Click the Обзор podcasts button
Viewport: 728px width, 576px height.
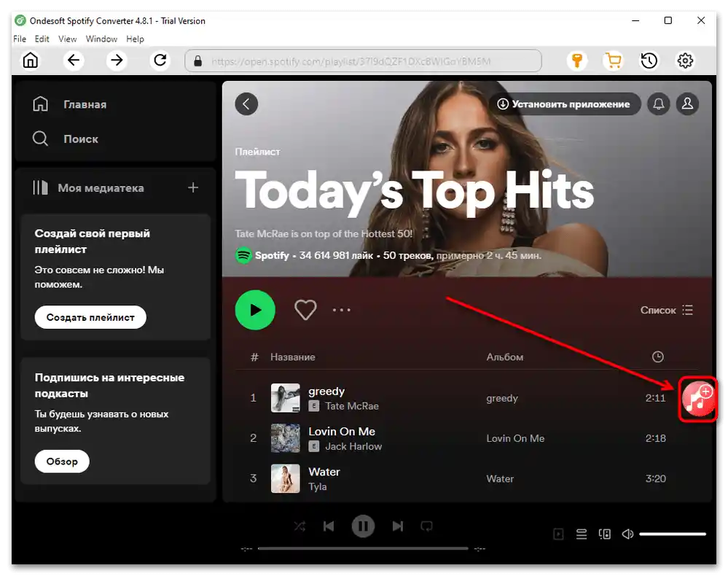[62, 462]
